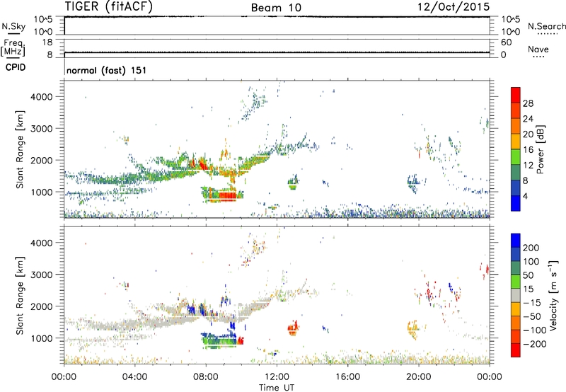Click the 08:00 time axis tick label

click(x=206, y=377)
